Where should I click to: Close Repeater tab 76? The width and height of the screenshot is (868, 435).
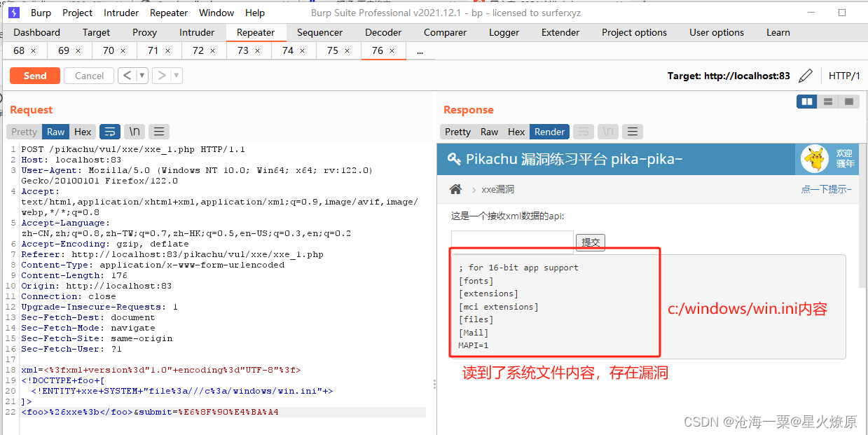point(392,50)
